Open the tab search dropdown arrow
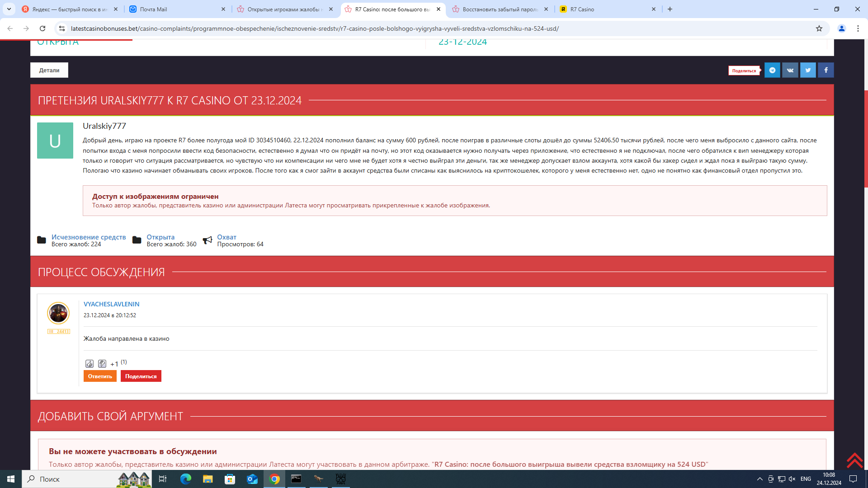The height and width of the screenshot is (488, 868). tap(9, 9)
